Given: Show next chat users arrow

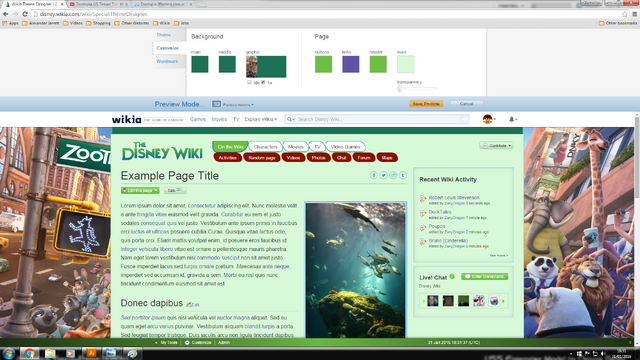Looking at the screenshot, I should click(x=503, y=301).
